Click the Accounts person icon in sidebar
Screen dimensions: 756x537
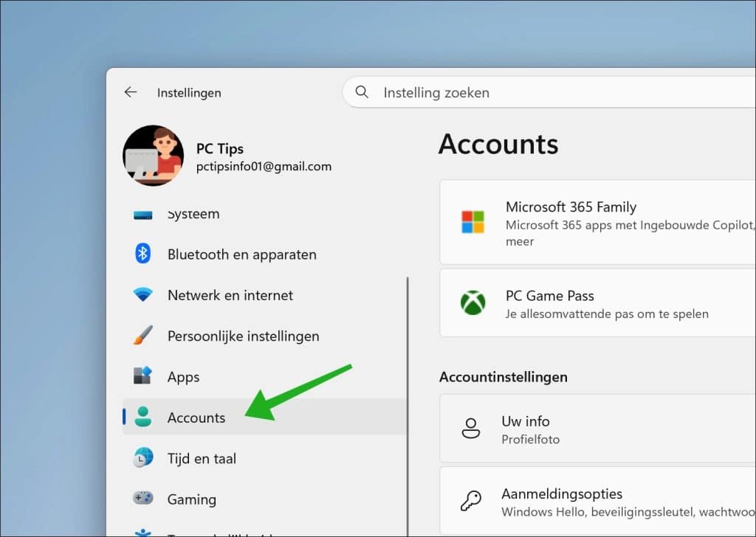[x=142, y=417]
